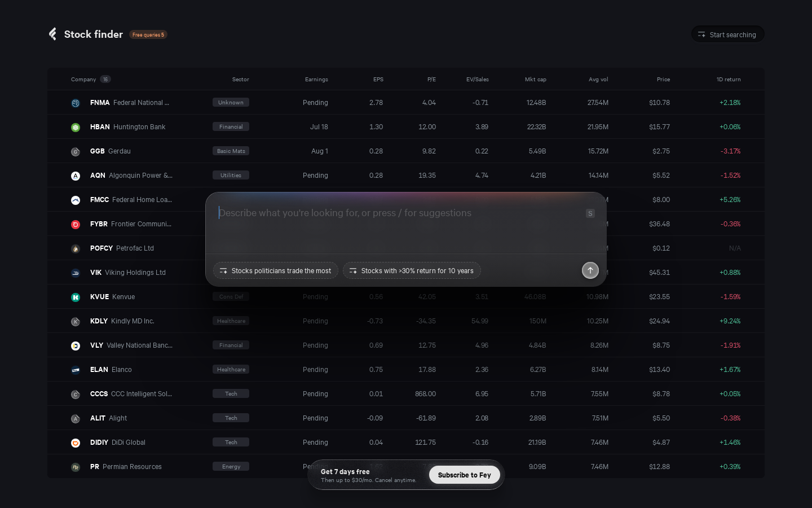The height and width of the screenshot is (508, 812).
Task: Click the Utilities sector tag for AQN
Action: point(231,176)
